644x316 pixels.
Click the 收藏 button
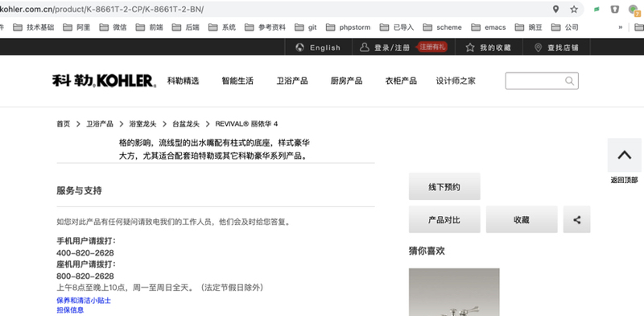point(522,220)
